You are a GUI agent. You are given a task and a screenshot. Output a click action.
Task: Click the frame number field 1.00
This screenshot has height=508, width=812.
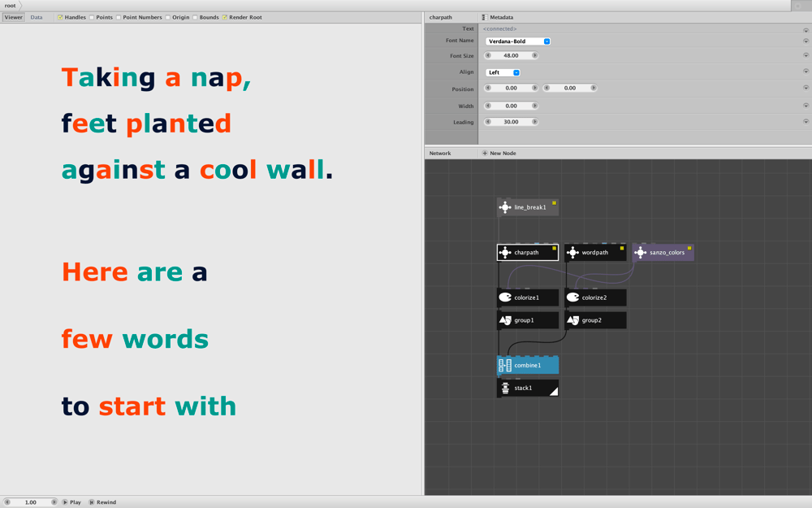click(x=31, y=502)
